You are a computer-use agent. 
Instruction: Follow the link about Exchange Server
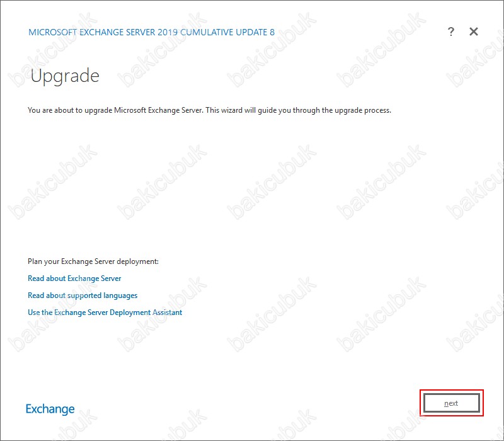coord(74,278)
